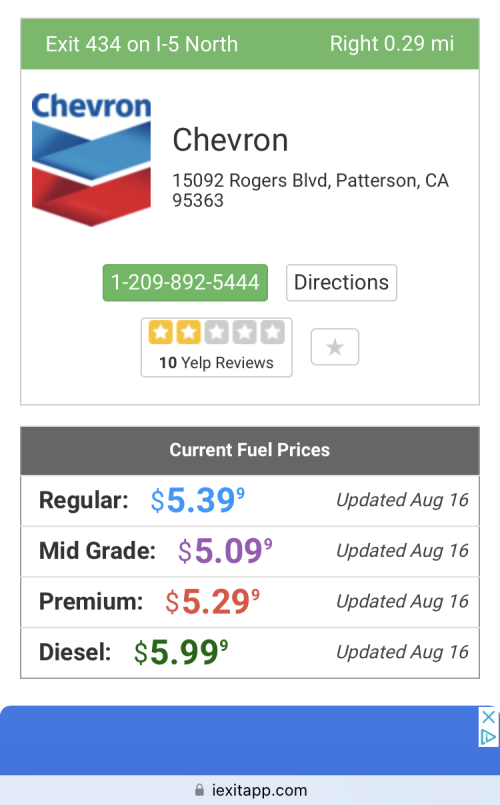Click the lock icon beside iexitapp.com
The height and width of the screenshot is (805, 500).
tap(200, 790)
